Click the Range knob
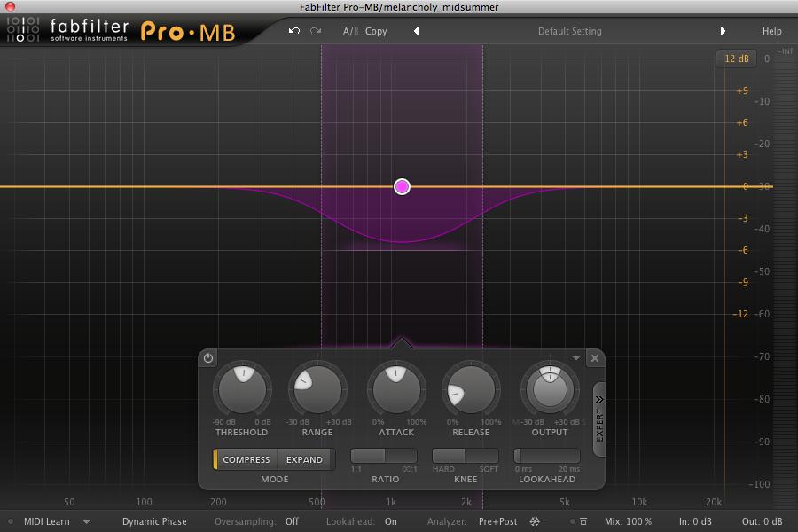This screenshot has width=798, height=532. [317, 390]
